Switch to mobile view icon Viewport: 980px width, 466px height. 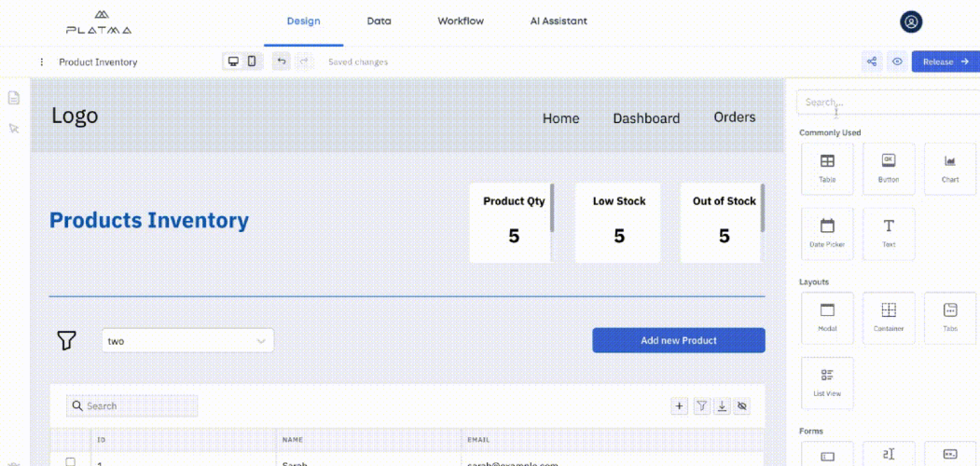point(251,62)
